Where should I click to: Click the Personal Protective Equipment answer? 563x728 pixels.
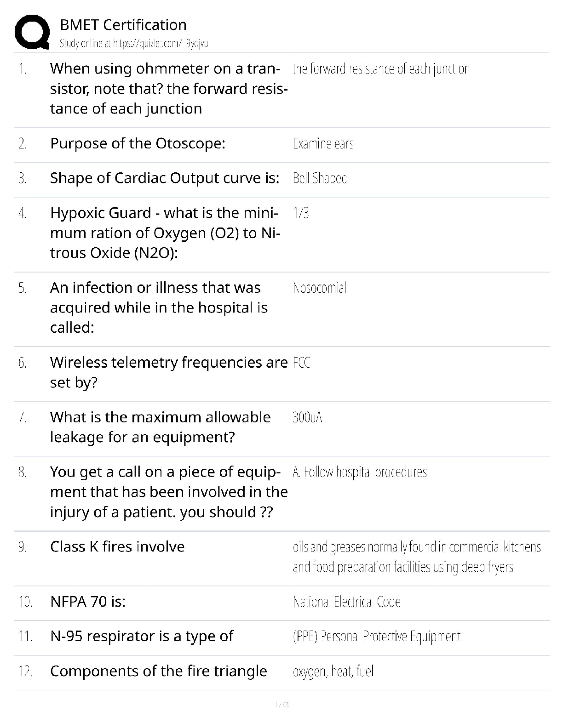[x=376, y=637]
